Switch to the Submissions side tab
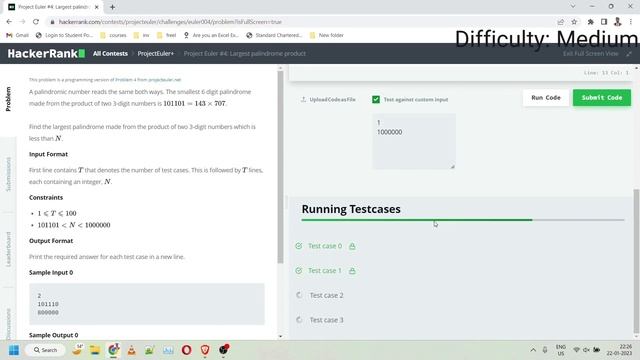This screenshot has height=360, width=640. (8, 174)
